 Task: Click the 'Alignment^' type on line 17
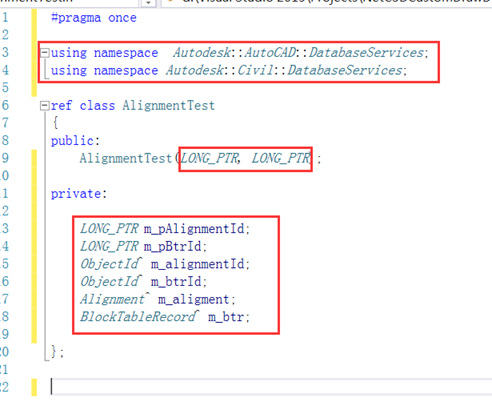click(x=115, y=299)
